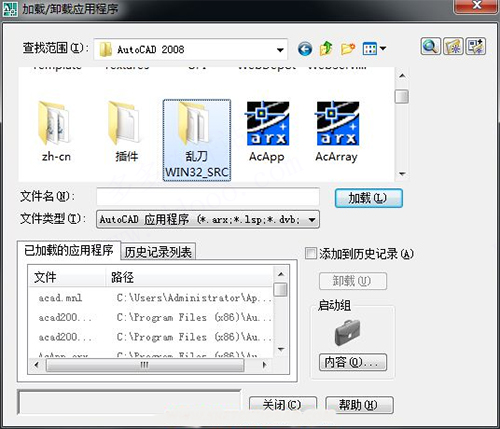This screenshot has width=500, height=429.
Task: Click the file browser scrollbar thumb
Action: click(x=402, y=97)
